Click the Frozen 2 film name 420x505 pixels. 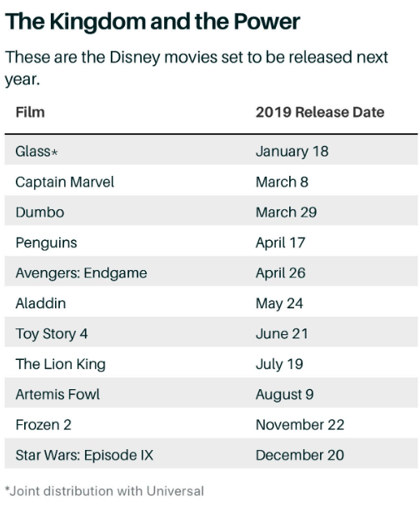tap(43, 425)
